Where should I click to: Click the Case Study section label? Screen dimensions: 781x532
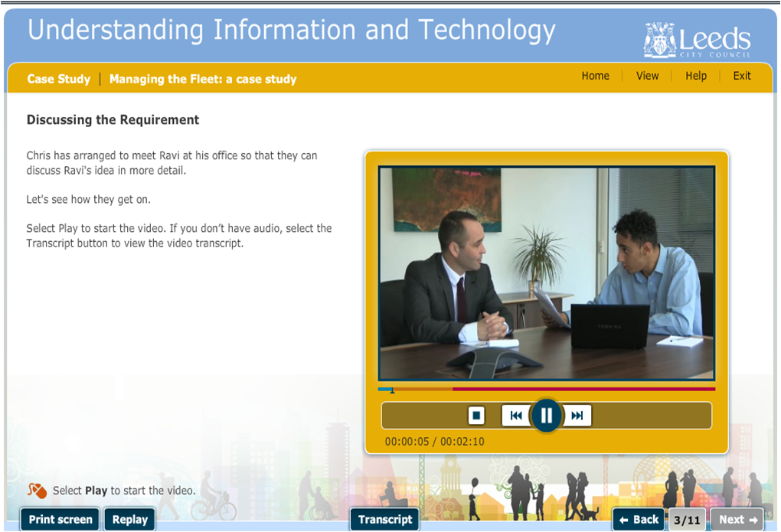(58, 79)
